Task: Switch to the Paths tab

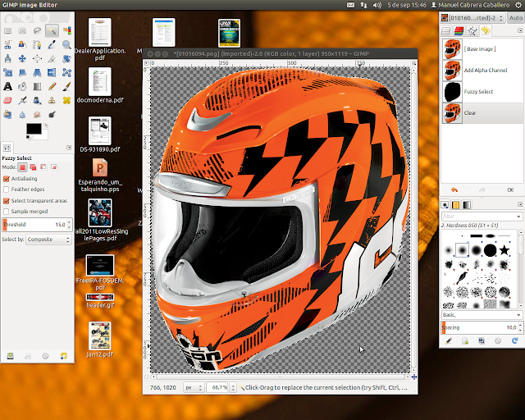Action: 472,31
